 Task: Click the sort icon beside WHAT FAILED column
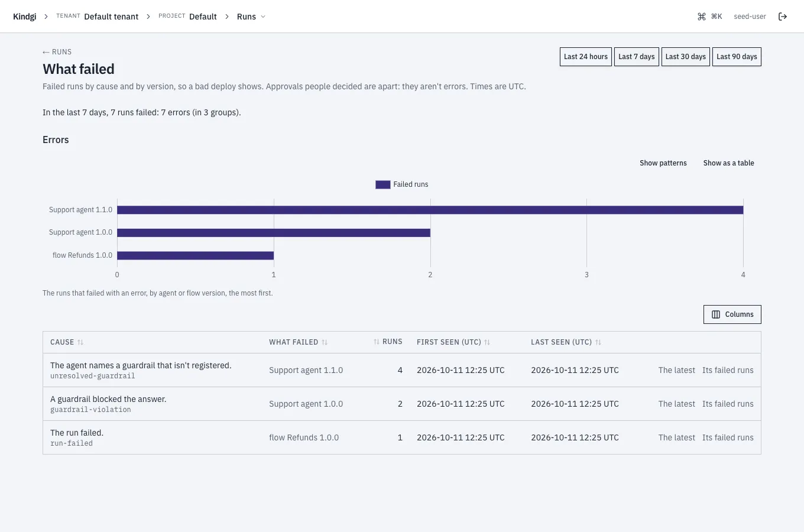(x=325, y=342)
